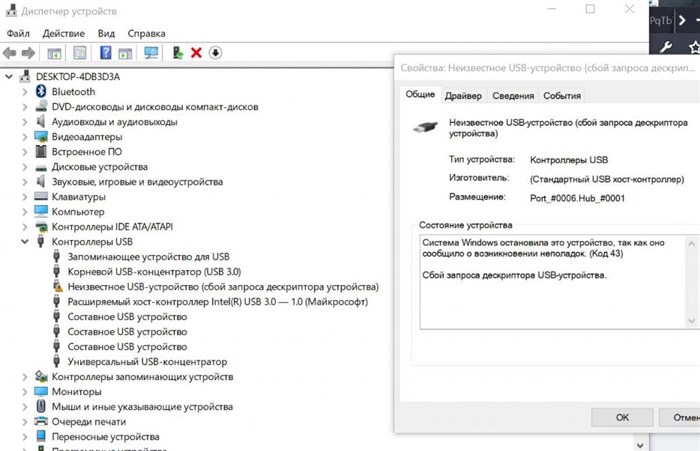This screenshot has height=451, width=700.
Task: Click the ОК button in properties dialog
Action: (x=622, y=418)
